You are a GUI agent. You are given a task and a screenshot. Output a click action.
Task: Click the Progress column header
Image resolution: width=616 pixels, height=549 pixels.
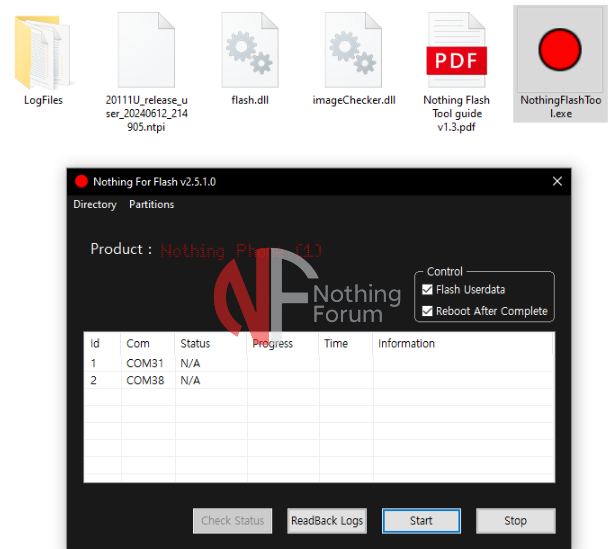(273, 344)
